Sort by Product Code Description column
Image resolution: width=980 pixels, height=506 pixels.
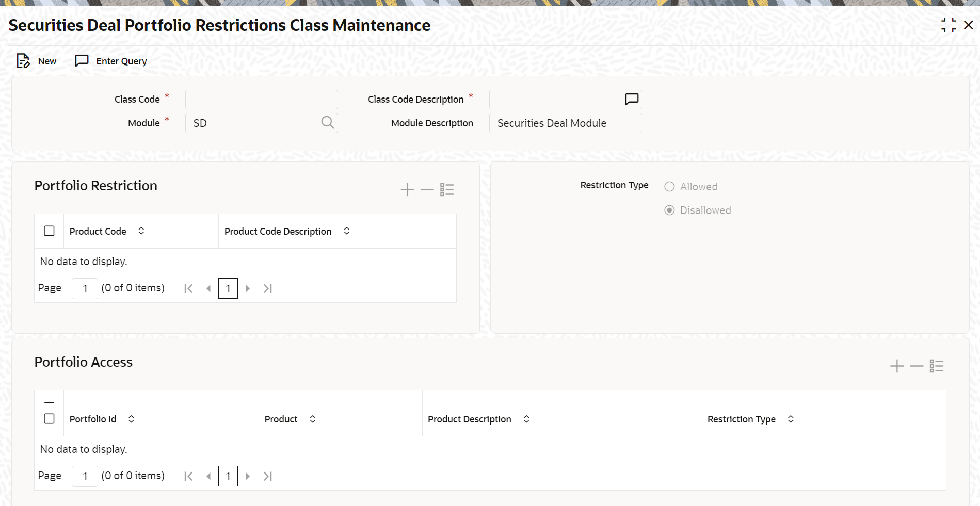347,231
